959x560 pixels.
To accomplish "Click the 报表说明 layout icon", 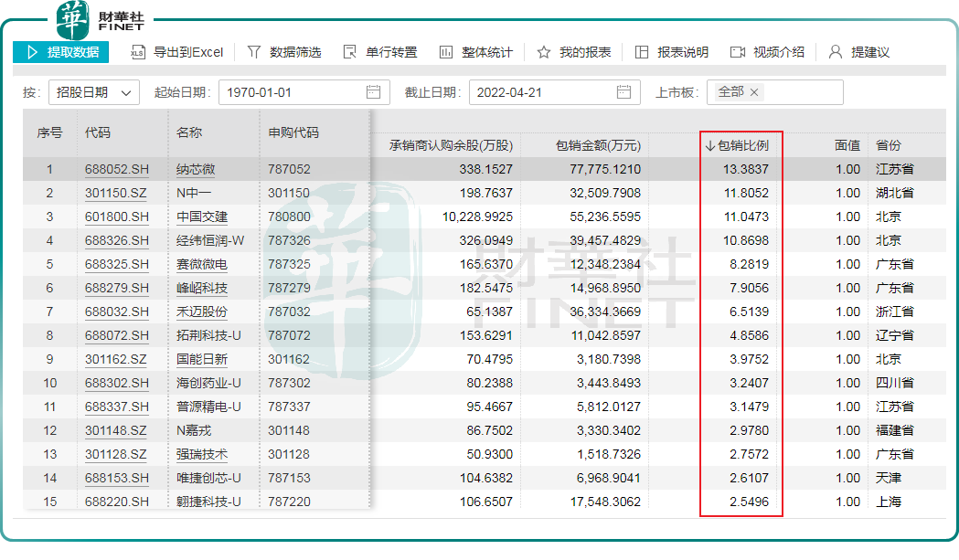I will (x=642, y=52).
